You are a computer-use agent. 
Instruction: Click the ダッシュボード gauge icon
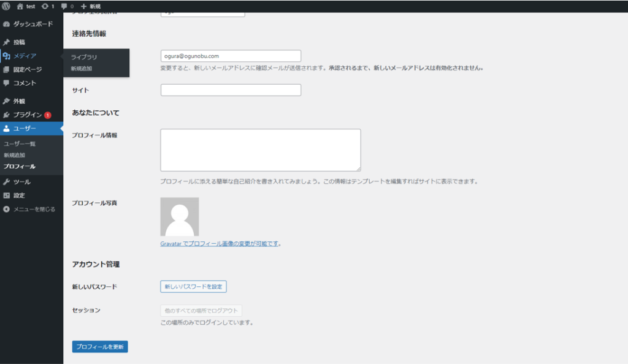(6, 24)
